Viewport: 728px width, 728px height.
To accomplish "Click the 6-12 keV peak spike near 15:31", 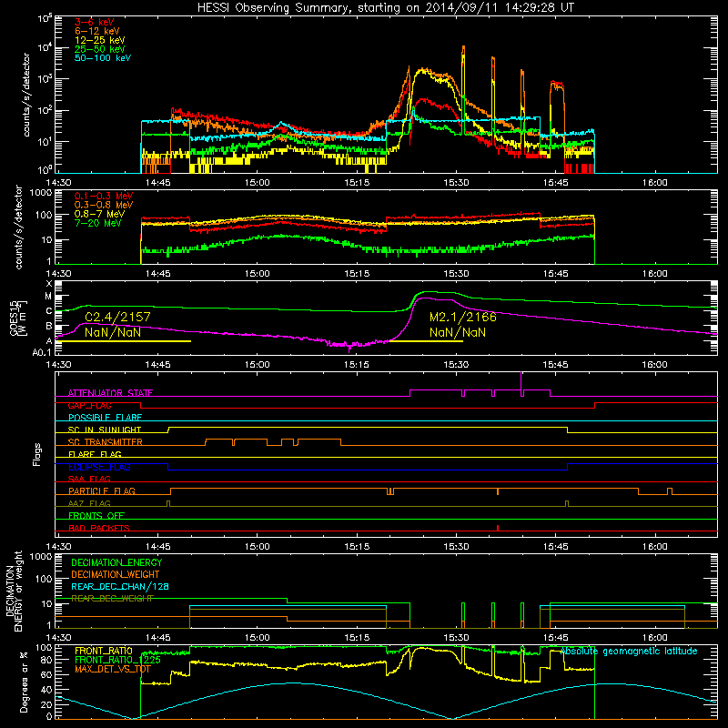I will pos(463,51).
